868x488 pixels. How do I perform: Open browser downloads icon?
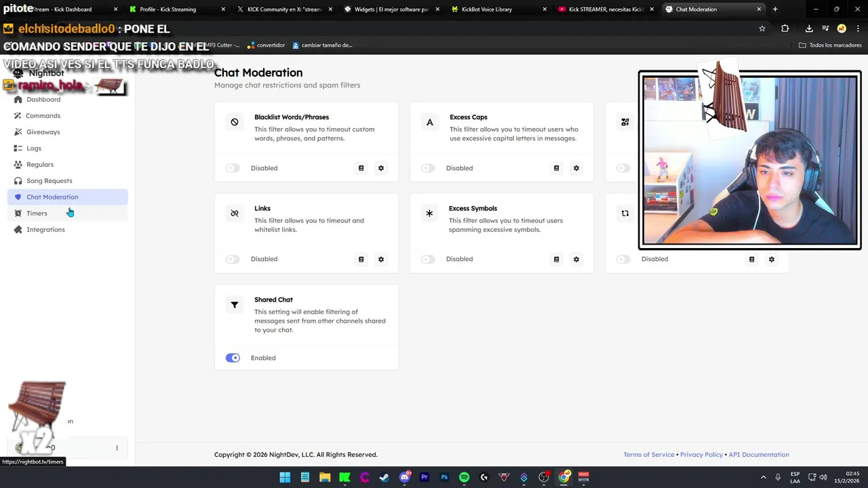809,28
